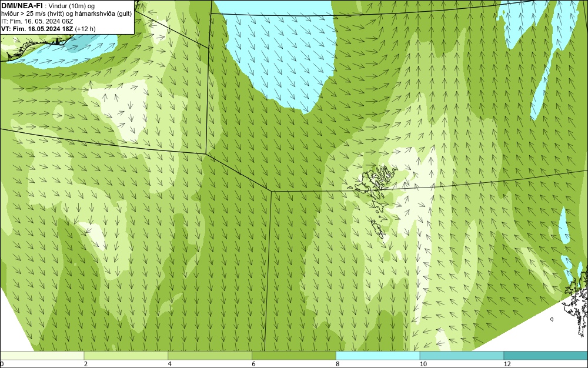This screenshot has width=588, height=368.
Task: Click the legend label '2'
Action: coord(86,364)
